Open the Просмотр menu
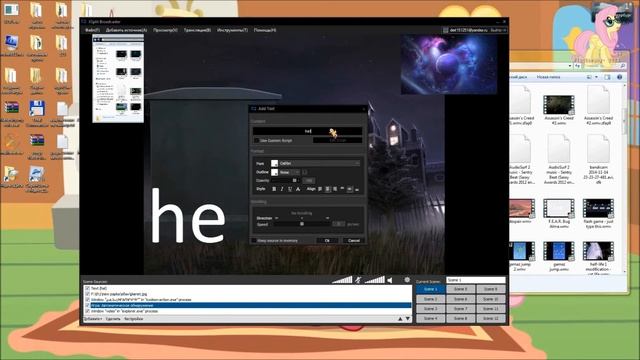The width and height of the screenshot is (640, 360). pyautogui.click(x=165, y=30)
